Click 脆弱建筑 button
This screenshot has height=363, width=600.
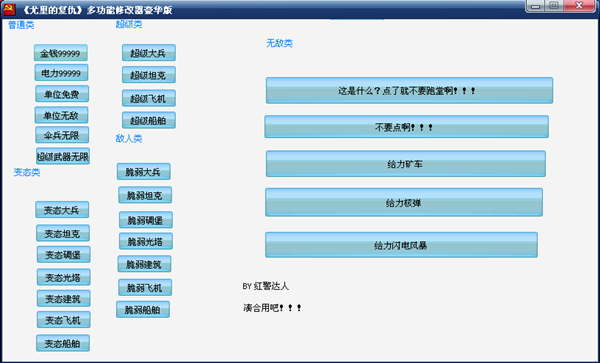click(144, 264)
